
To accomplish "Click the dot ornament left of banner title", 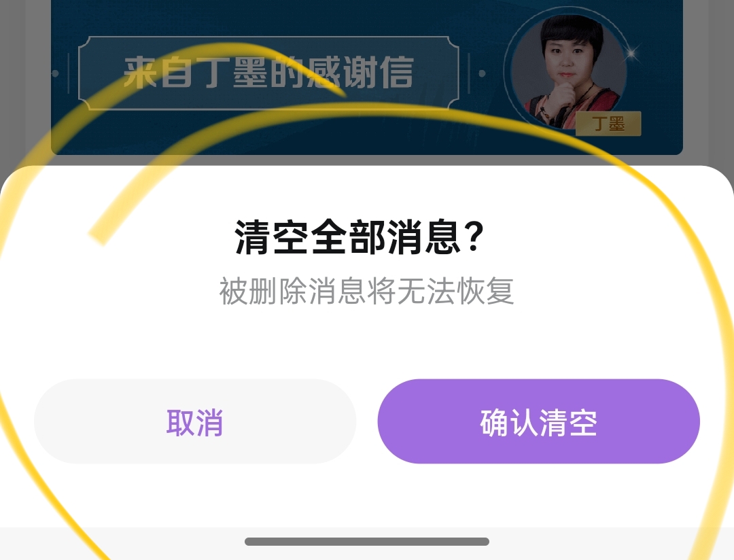I will click(56, 73).
